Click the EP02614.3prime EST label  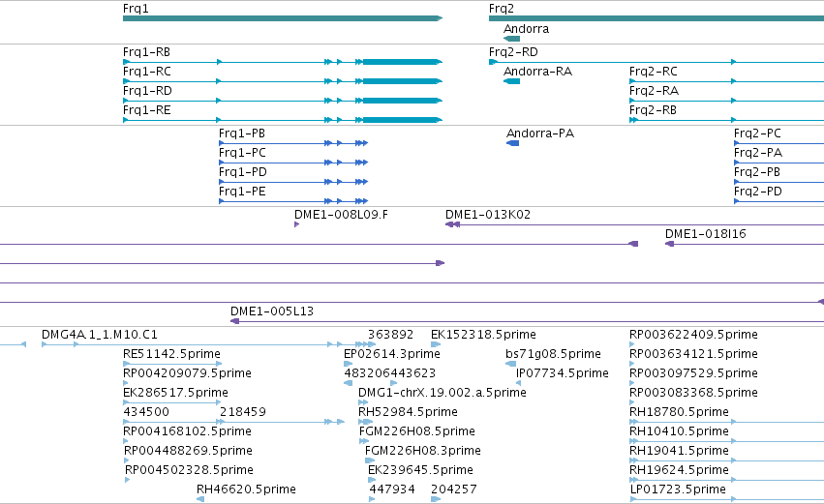392,354
